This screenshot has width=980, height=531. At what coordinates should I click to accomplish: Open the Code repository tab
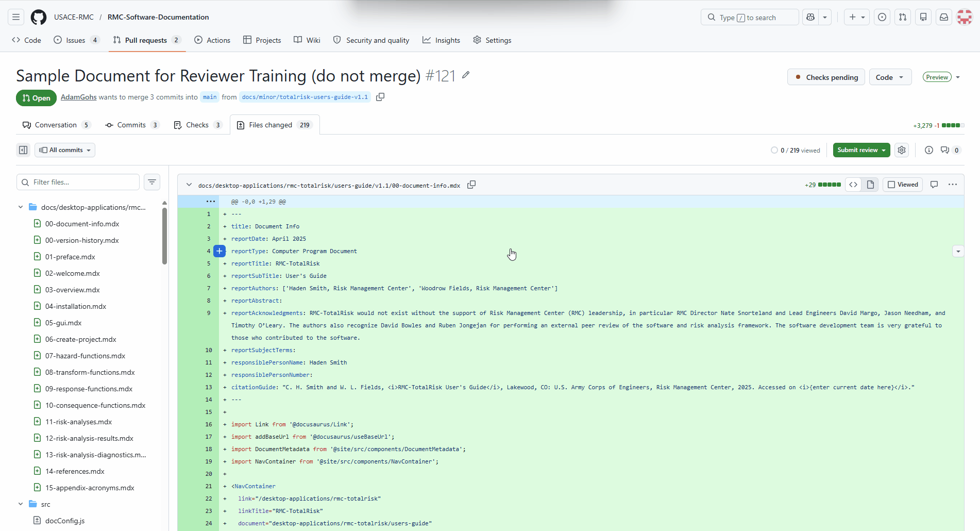[26, 40]
